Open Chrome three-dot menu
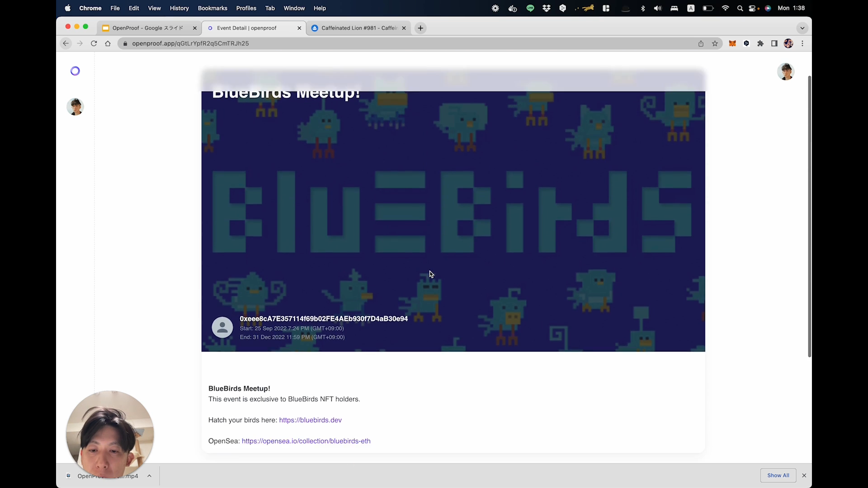The height and width of the screenshot is (488, 868). click(802, 43)
